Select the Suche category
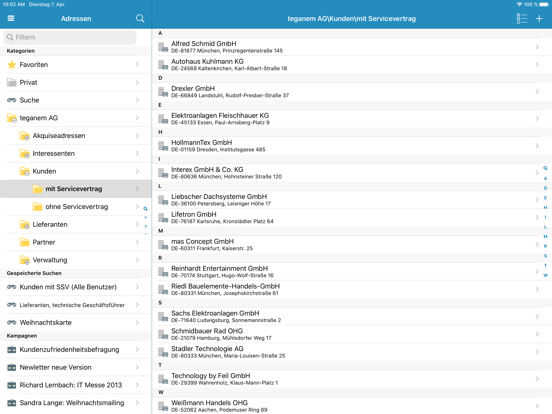The height and width of the screenshot is (414, 552). coord(76,100)
